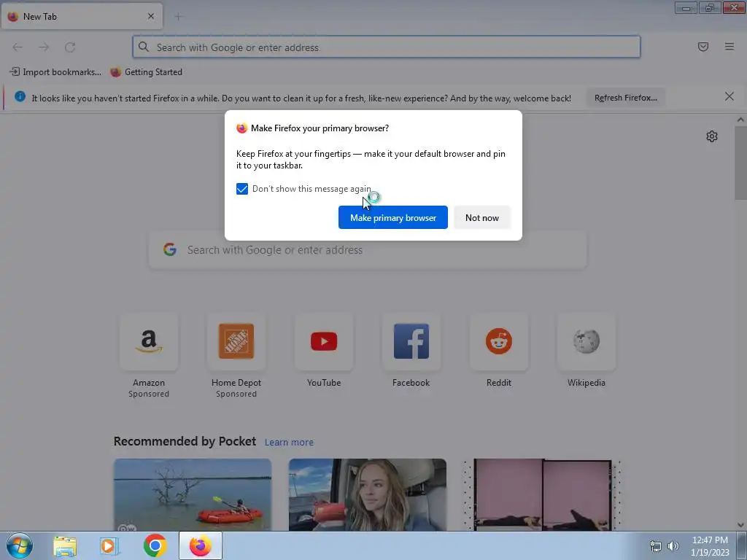Open the Firefox application menu

coord(729,47)
